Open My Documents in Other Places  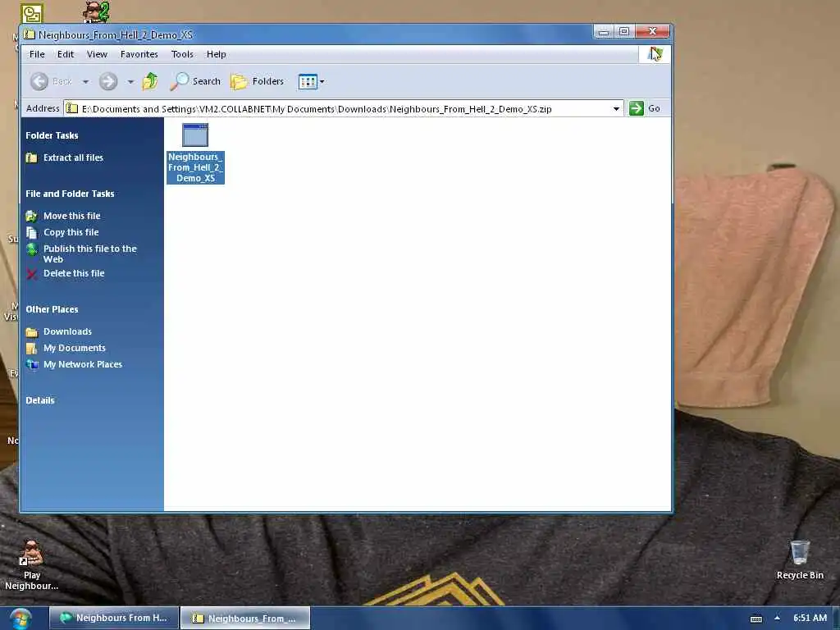pyautogui.click(x=75, y=348)
